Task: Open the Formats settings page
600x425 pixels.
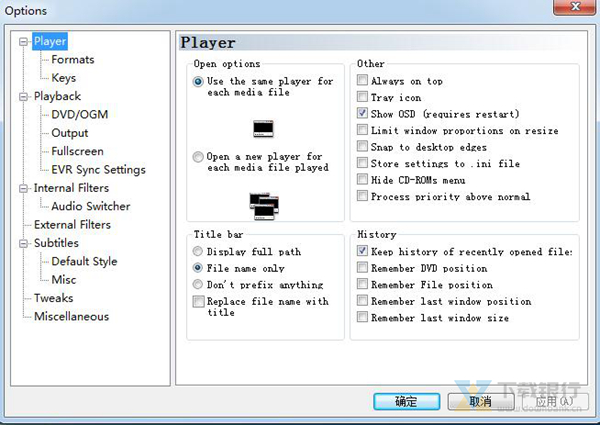Action: [73, 60]
